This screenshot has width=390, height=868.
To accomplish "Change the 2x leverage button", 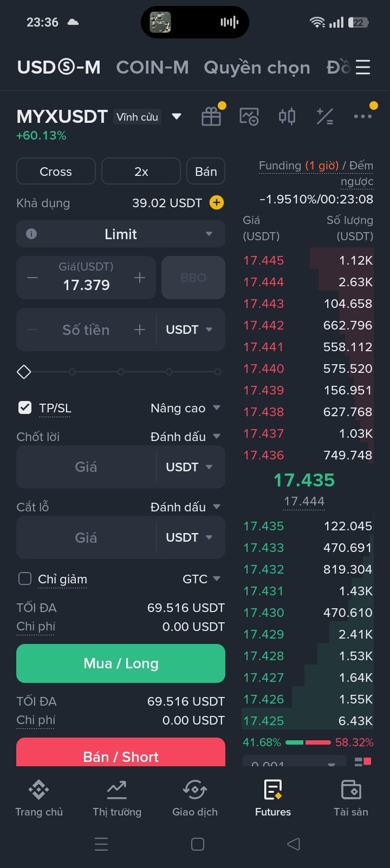I will tap(141, 172).
